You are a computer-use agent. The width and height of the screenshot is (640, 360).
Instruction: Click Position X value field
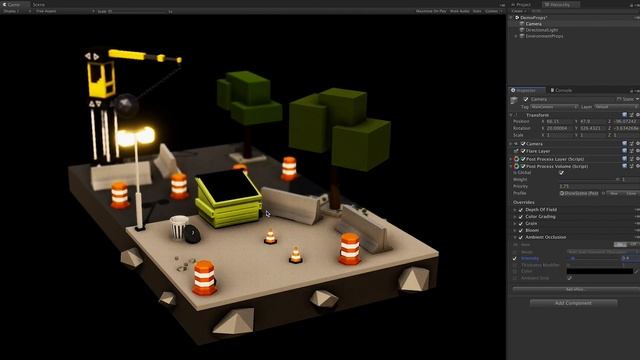559,122
